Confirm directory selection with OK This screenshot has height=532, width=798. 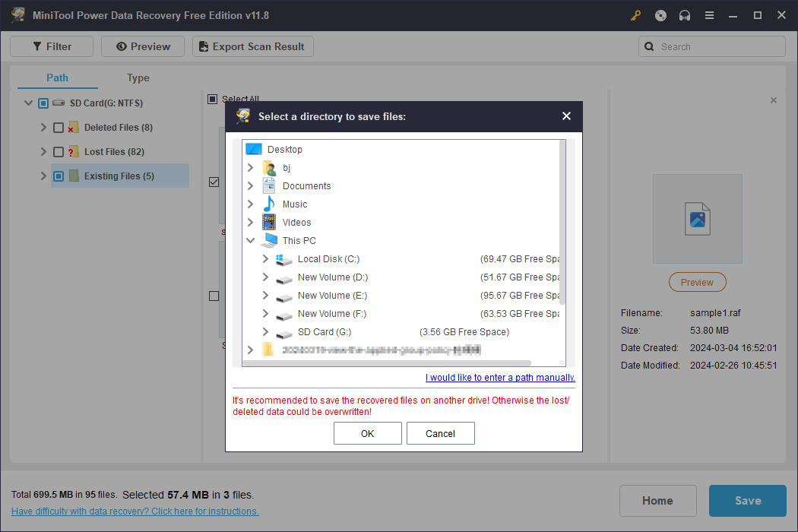[x=367, y=433]
